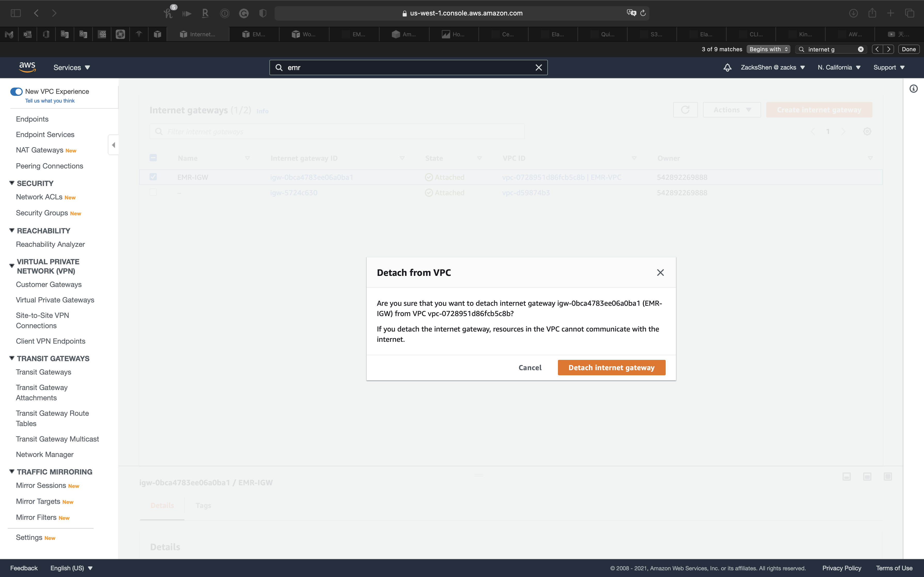Click Cancel in the detach dialog

click(530, 368)
